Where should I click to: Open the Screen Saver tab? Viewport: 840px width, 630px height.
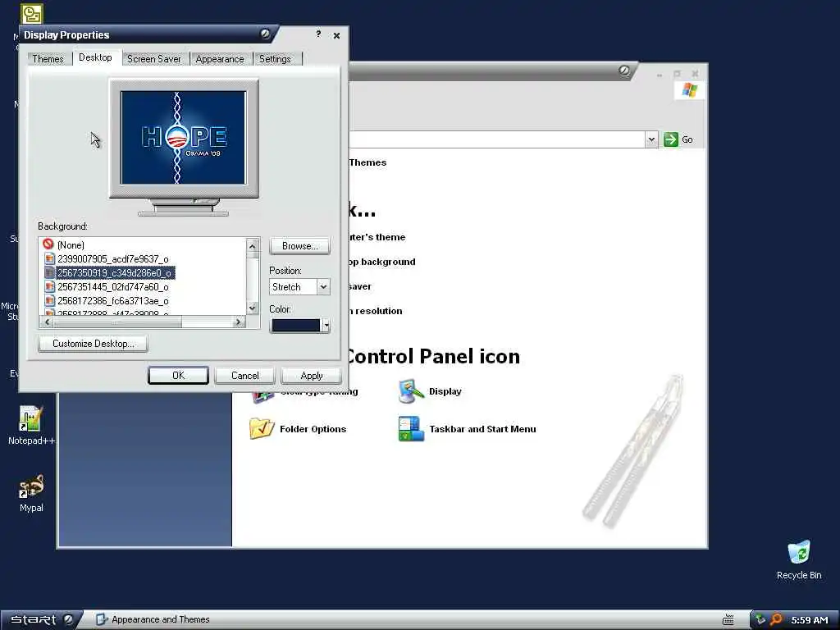click(153, 59)
